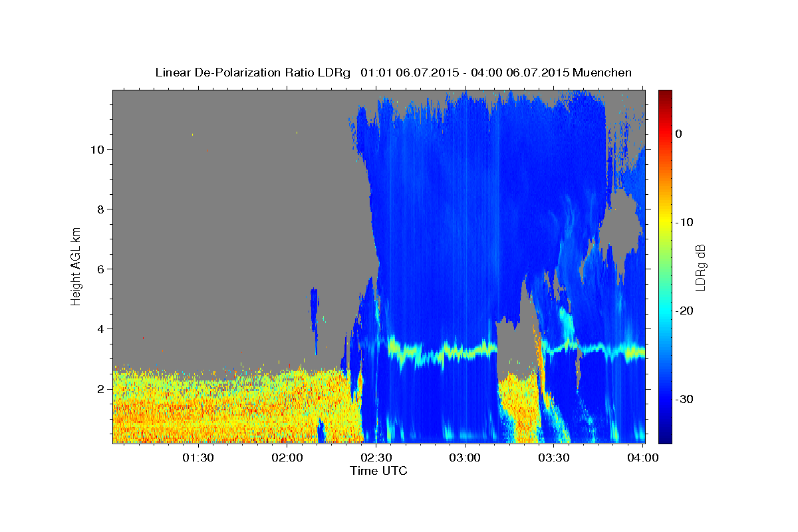Click the 01:30 time tick label
The image size is (798, 532).
(198, 458)
